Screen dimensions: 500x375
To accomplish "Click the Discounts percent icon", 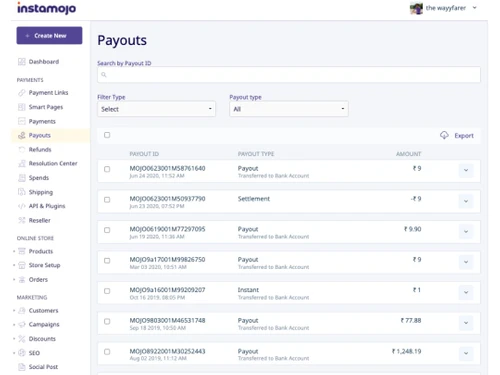I will point(22,339).
